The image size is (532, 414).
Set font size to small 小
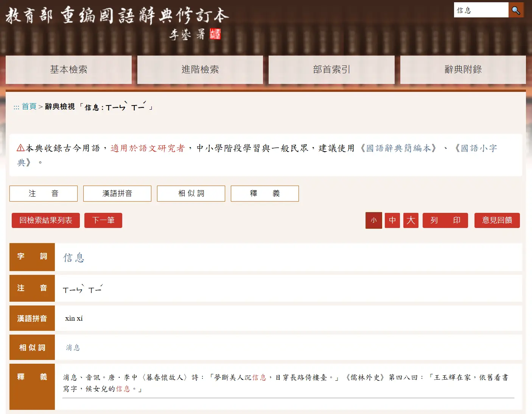(373, 220)
